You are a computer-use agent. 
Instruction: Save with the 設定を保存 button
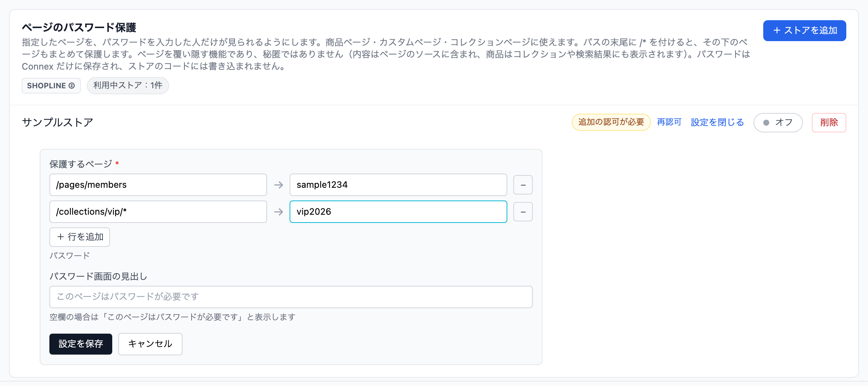click(81, 344)
